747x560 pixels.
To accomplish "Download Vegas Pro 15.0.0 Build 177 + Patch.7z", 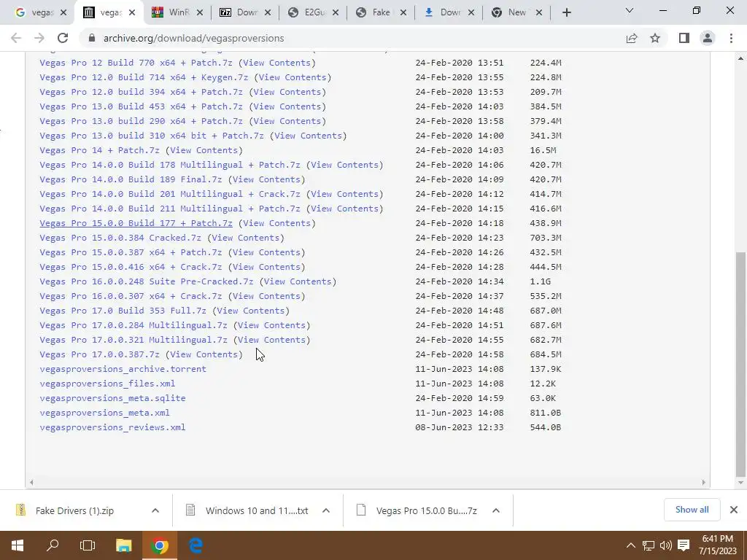I will 136,223.
